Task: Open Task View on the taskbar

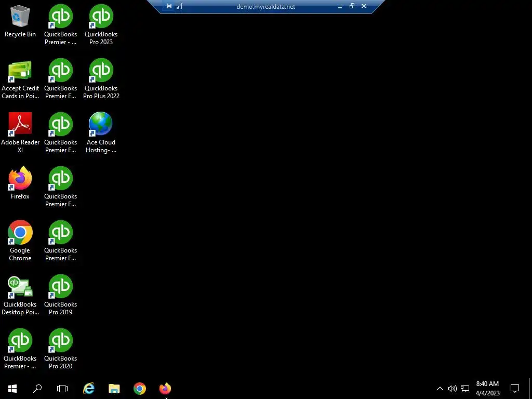Action: point(62,389)
